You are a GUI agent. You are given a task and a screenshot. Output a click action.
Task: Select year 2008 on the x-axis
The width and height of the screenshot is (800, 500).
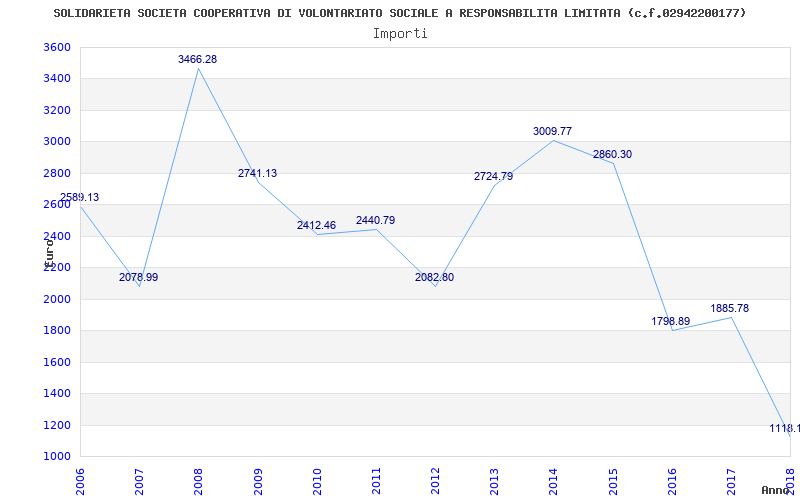(x=198, y=481)
